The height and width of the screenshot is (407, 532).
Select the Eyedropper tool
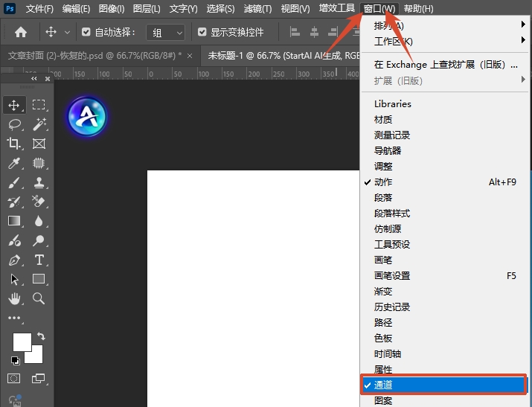pos(14,163)
